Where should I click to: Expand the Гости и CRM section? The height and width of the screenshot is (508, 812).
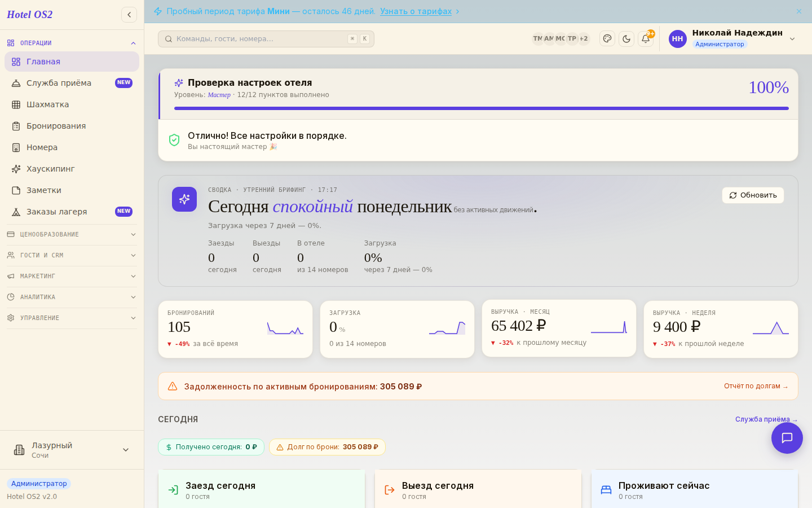coord(72,255)
